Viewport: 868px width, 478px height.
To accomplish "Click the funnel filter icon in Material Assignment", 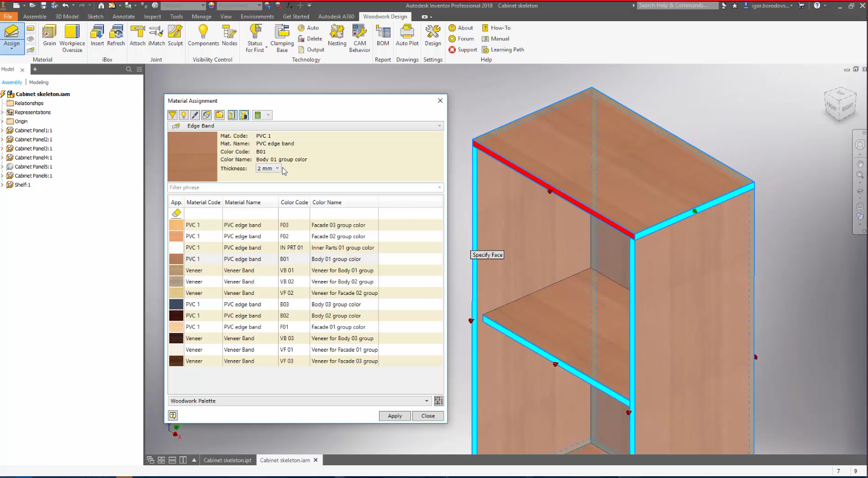I will (x=172, y=115).
